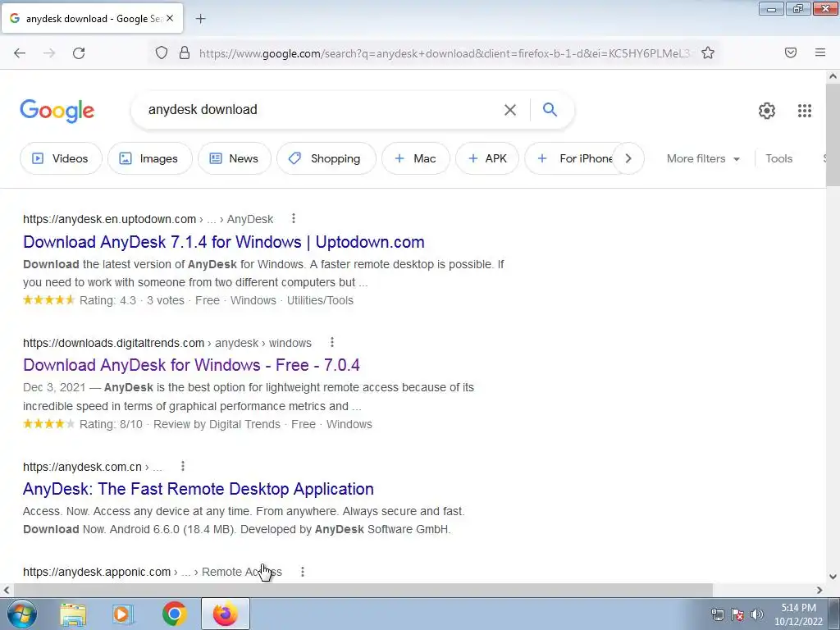Open Action Center flag tray icon
The height and width of the screenshot is (630, 840).
tap(737, 614)
